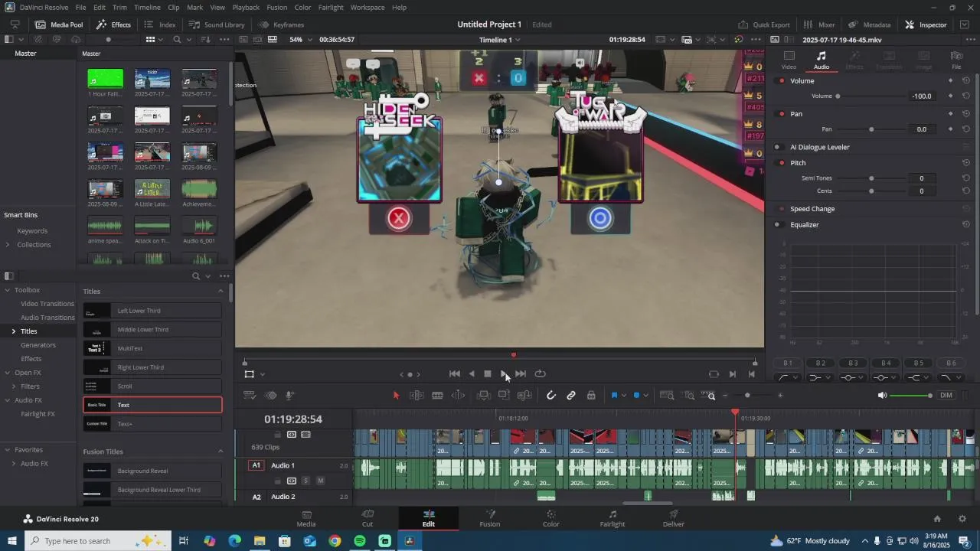This screenshot has height=551, width=980.
Task: Select Generators in Toolbox
Action: tap(38, 345)
